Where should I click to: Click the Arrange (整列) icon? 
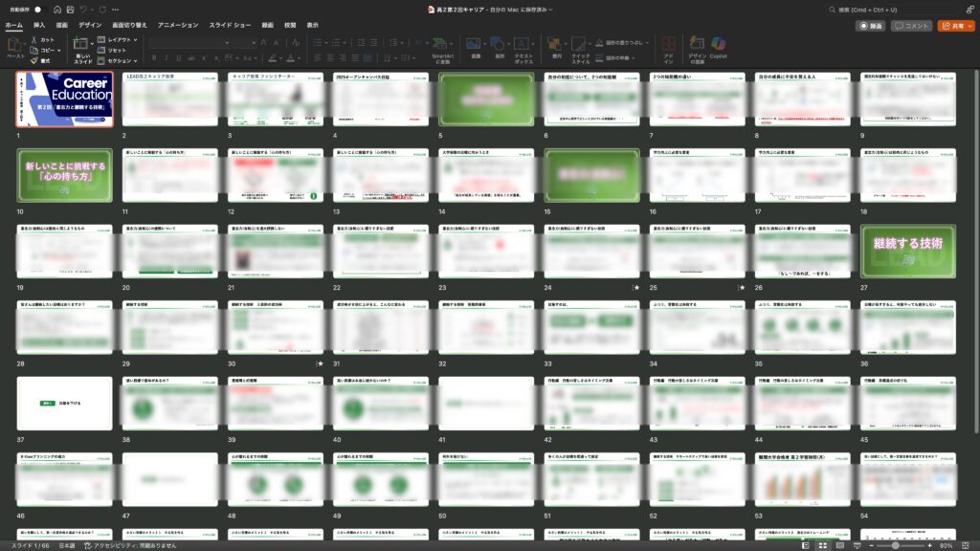554,44
